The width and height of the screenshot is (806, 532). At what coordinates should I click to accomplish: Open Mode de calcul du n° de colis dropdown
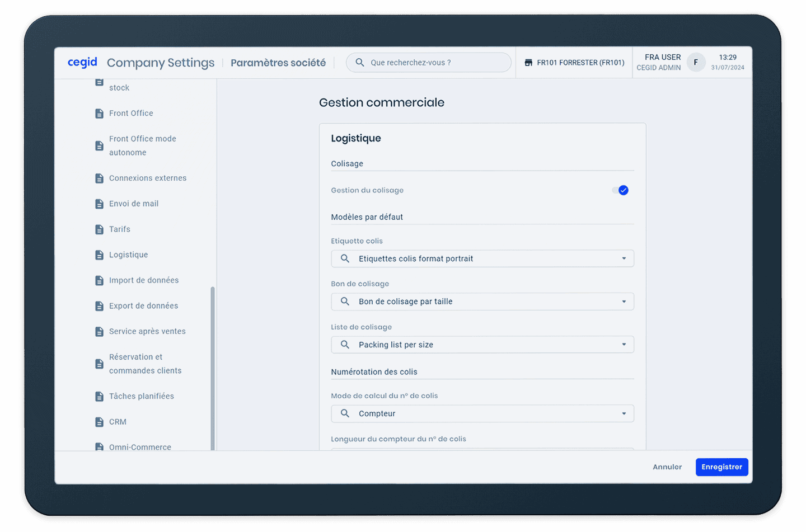click(x=624, y=413)
